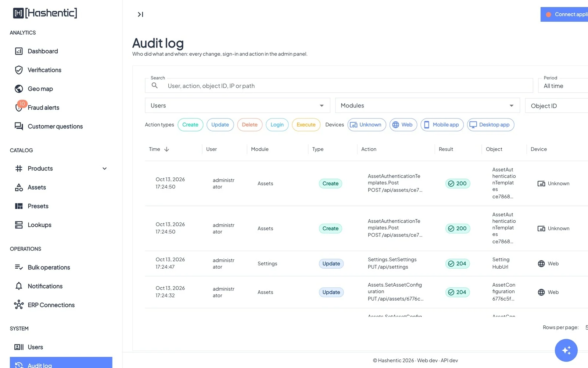588x368 pixels.
Task: Open the Modules filter dropdown
Action: 427,106
